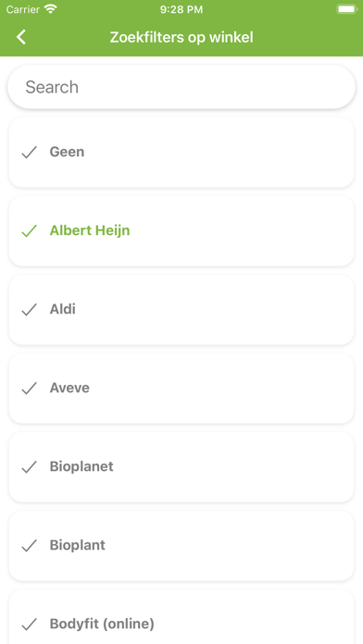Image resolution: width=363 pixels, height=644 pixels.
Task: Tap the checkmark next to Geen
Action: tap(30, 153)
